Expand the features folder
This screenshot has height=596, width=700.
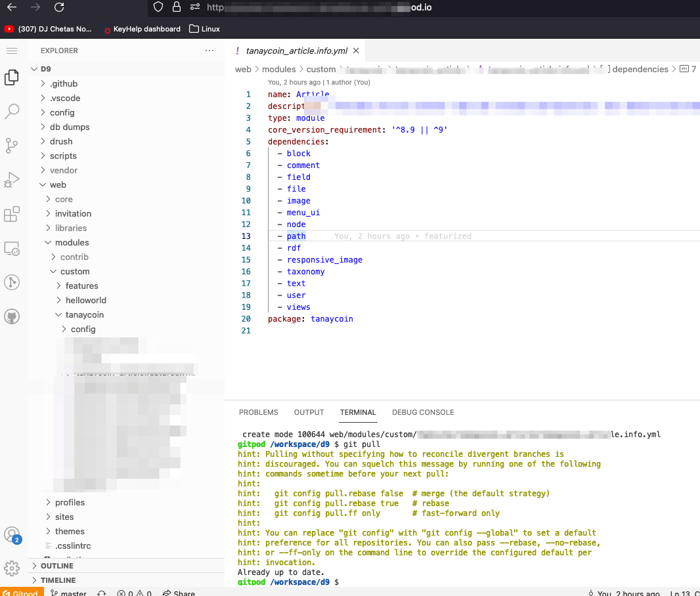126,286
